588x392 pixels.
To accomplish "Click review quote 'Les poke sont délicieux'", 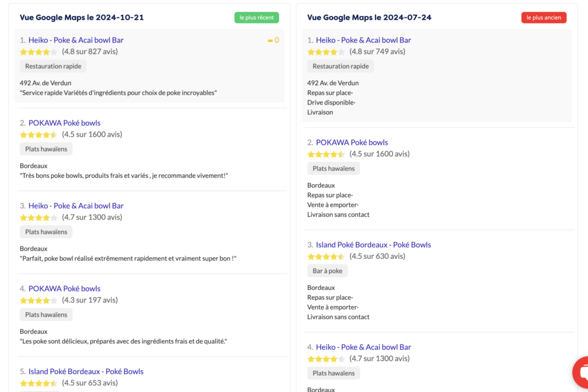I will [x=123, y=341].
